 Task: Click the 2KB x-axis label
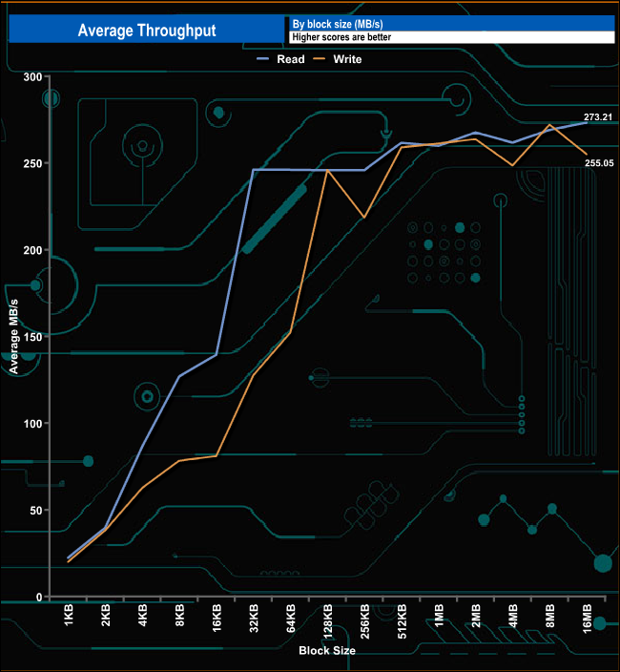coord(106,615)
